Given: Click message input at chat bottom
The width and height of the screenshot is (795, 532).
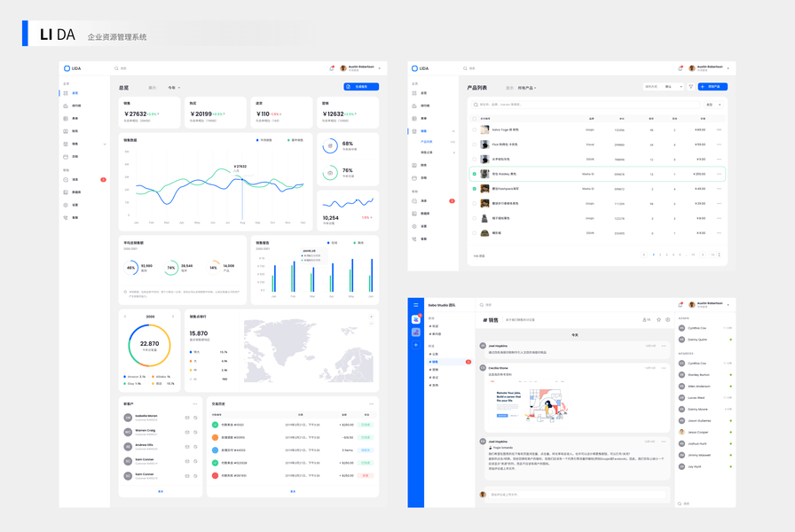Looking at the screenshot, I should 577,495.
